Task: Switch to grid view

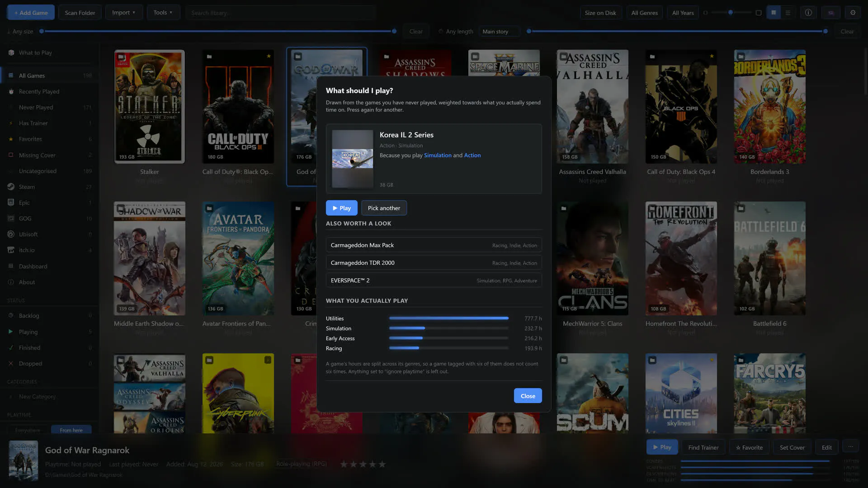Action: pos(774,13)
